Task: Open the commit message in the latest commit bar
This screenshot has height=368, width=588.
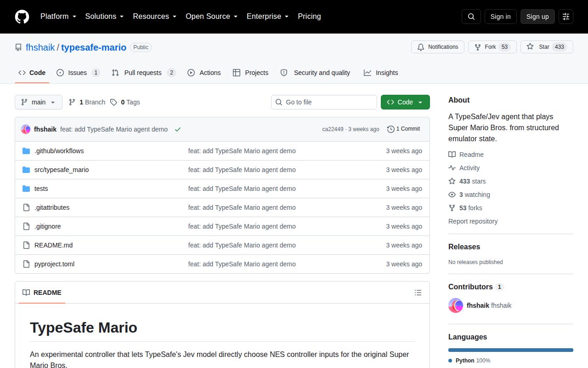Action: tap(114, 129)
